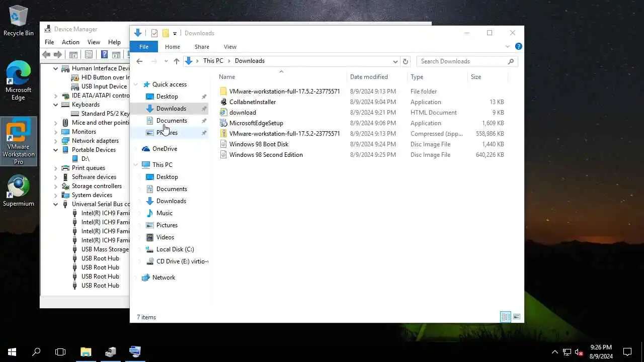
Task: Select Network in navigation pane
Action: [x=164, y=278]
